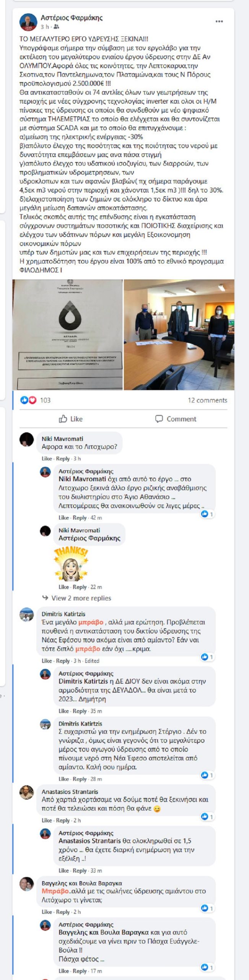Viewport: 249px width, 980px height.
Task: Click like count on Anastasios Strantaris's comment
Action: click(x=207, y=817)
